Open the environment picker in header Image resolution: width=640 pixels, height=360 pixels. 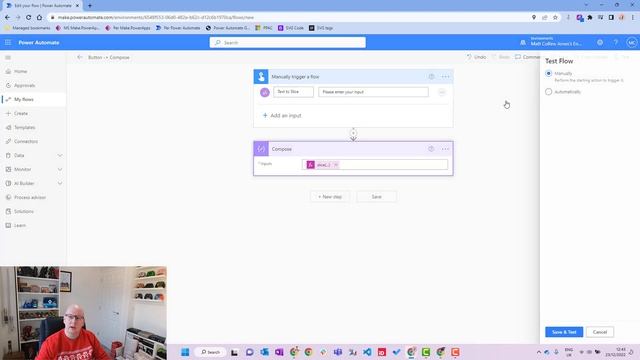tap(551, 42)
